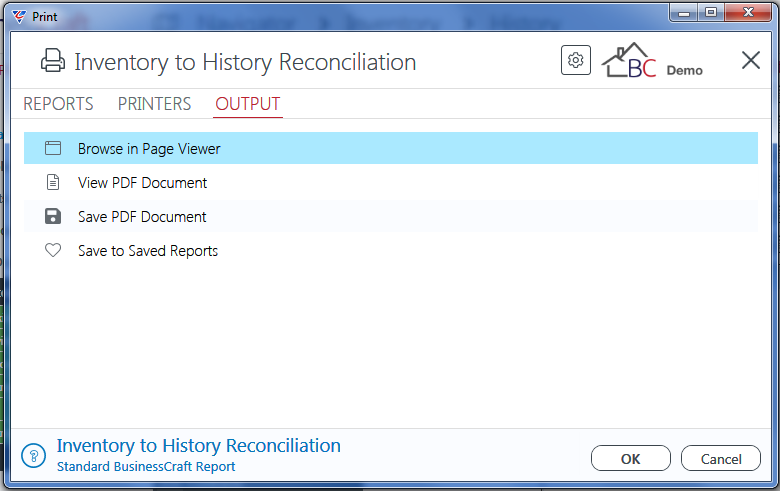Open the Inventory to History Reconciliation link

[198, 446]
